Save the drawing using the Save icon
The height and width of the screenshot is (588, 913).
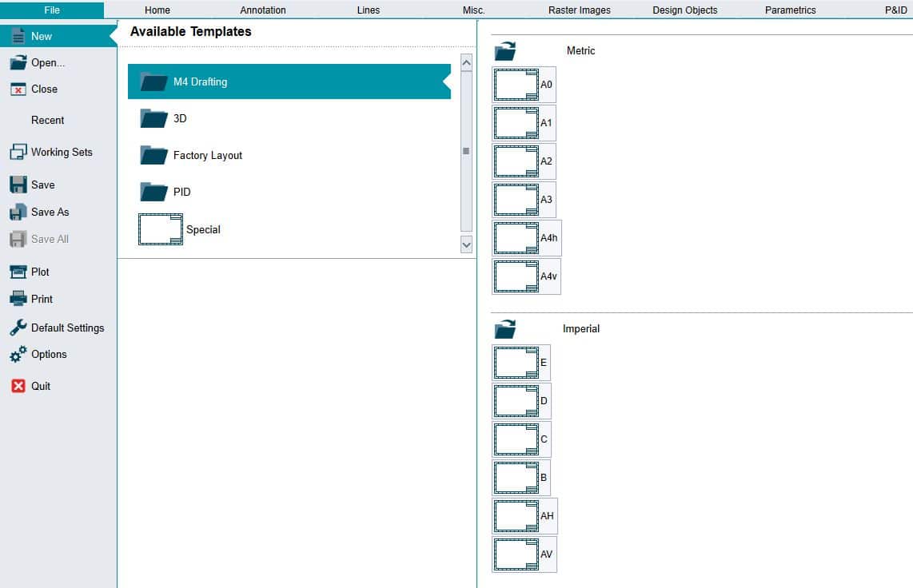point(18,185)
